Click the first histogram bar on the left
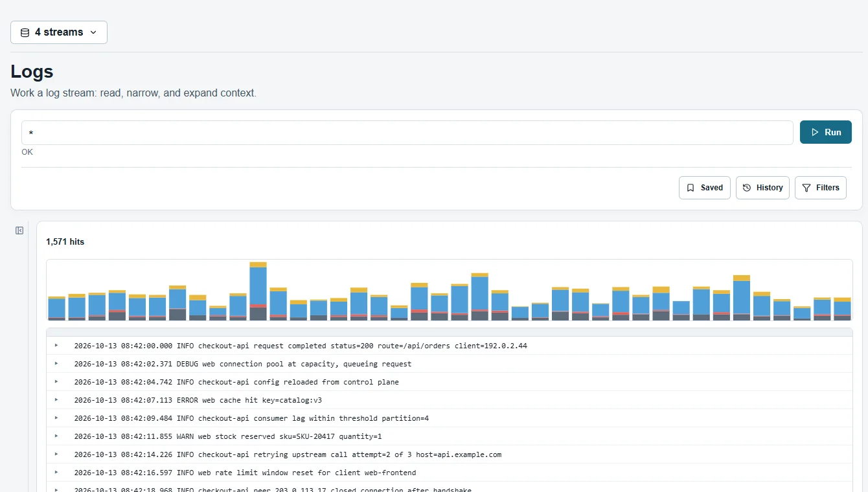868x492 pixels. [57, 308]
